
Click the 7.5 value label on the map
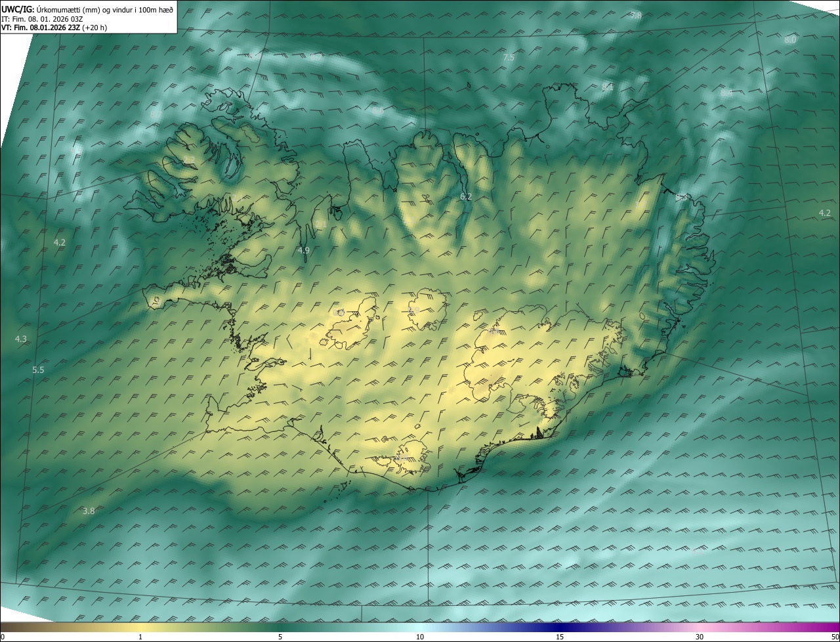tap(509, 58)
